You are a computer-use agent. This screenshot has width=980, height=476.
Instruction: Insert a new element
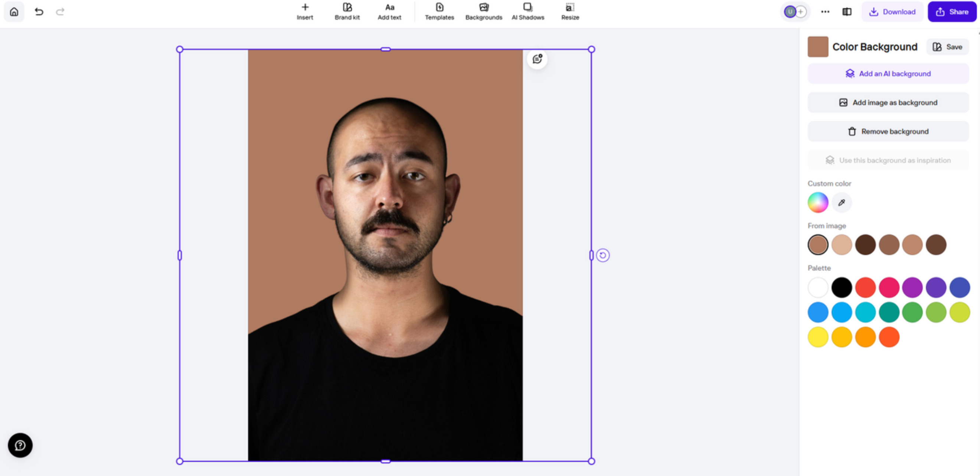[x=305, y=12]
